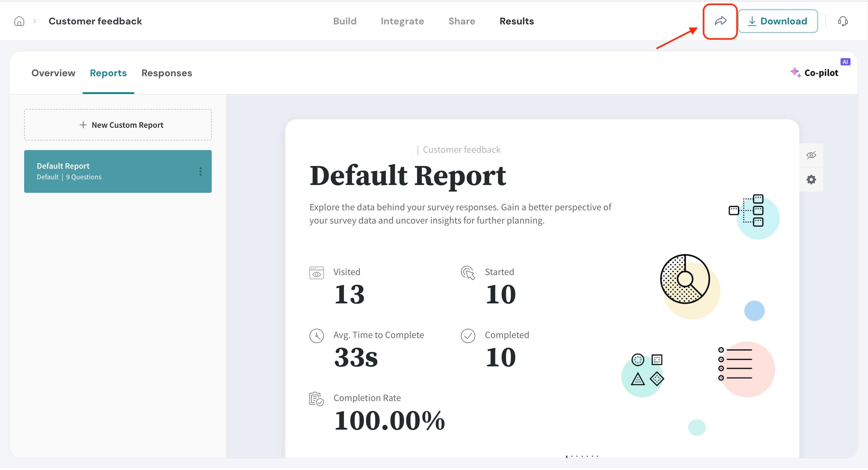Click the Completed checkmark icon

(x=468, y=336)
